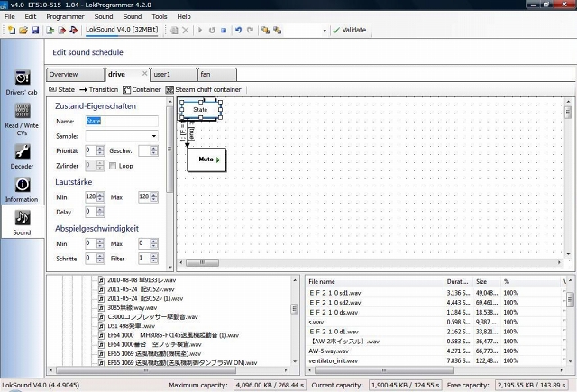Click the canvas horizontal scrollbar thumb

point(202,262)
